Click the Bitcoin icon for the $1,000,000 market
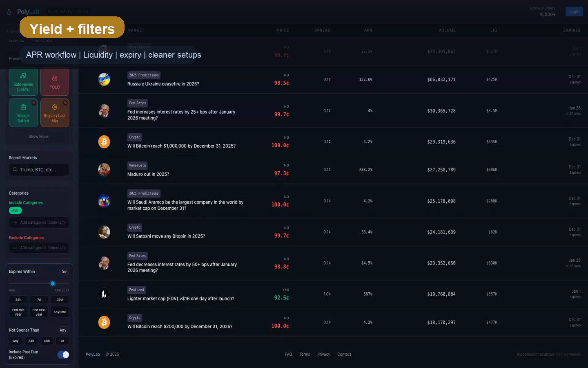588x368 pixels. (x=104, y=142)
